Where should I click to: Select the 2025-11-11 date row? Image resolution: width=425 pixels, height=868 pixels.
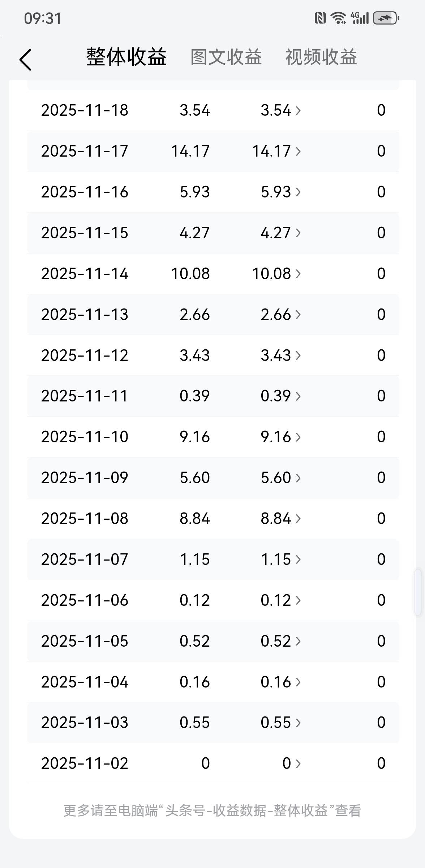pos(213,396)
